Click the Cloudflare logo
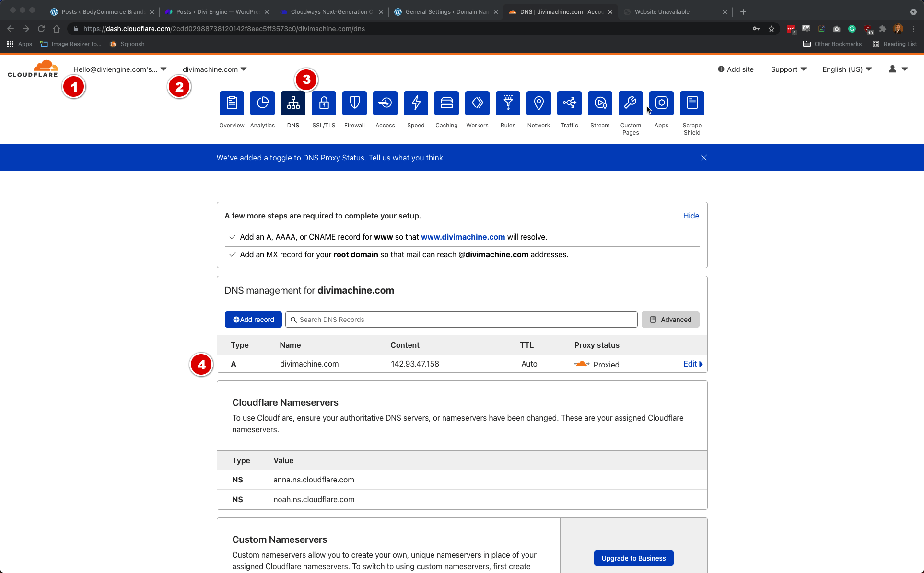This screenshot has height=573, width=924. pyautogui.click(x=33, y=69)
